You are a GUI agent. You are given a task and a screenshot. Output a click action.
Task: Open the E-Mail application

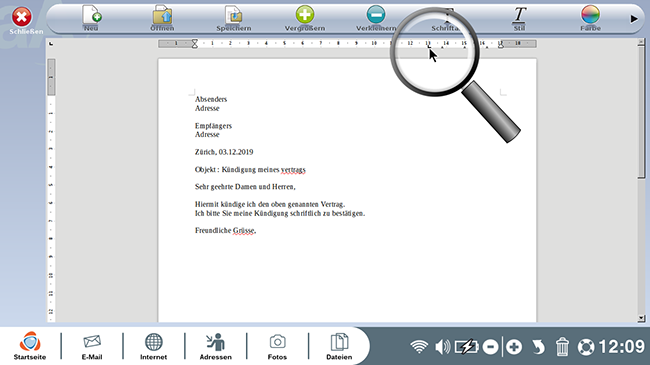pos(92,347)
